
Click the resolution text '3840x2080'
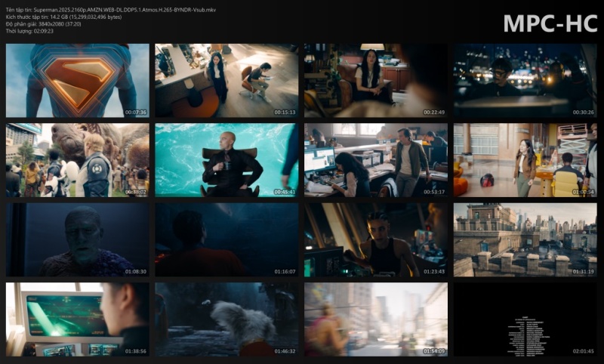(x=51, y=24)
